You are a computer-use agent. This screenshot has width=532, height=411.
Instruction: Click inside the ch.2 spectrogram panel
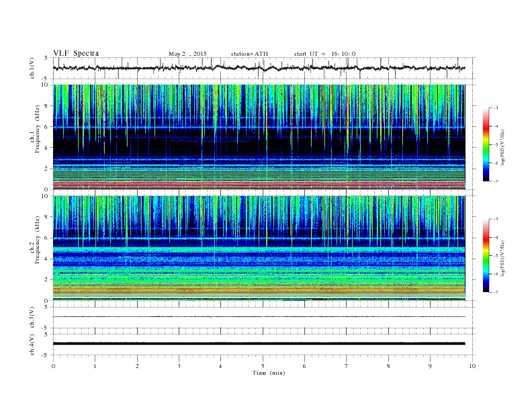259,248
